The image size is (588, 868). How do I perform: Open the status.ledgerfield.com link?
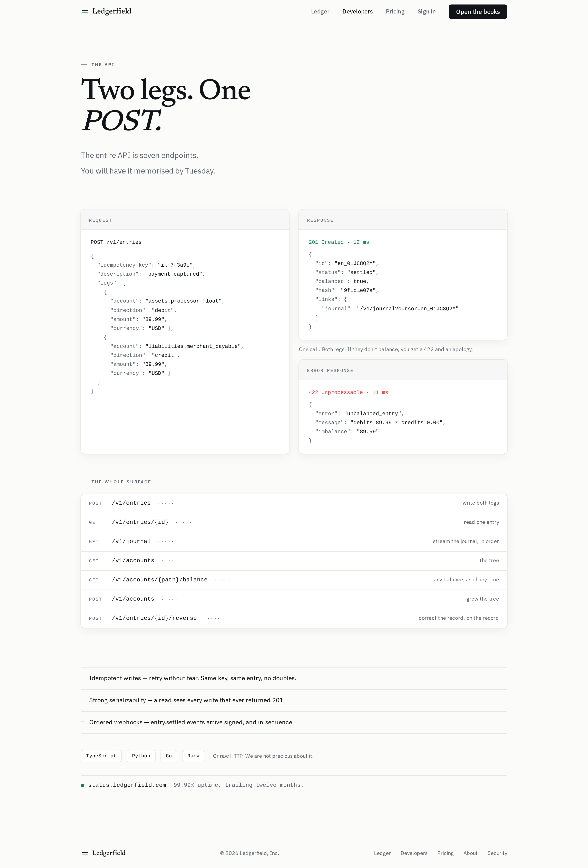[127, 785]
